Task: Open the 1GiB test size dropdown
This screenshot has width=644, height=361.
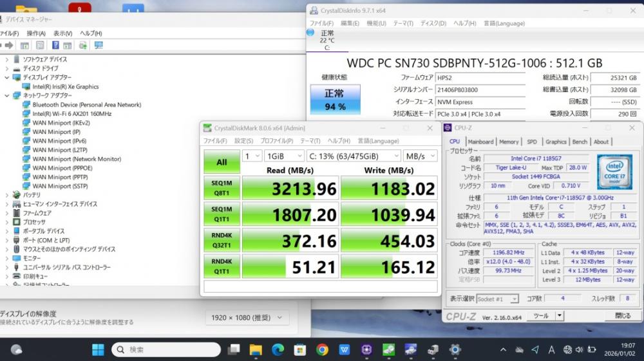Action: (x=284, y=156)
